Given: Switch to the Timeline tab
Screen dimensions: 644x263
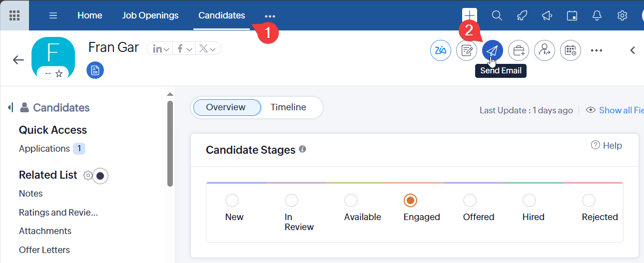Looking at the screenshot, I should [288, 107].
